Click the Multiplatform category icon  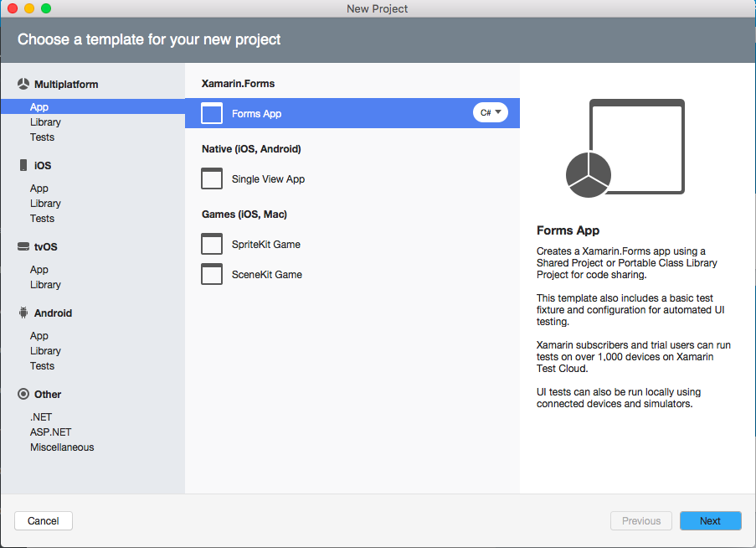(23, 85)
